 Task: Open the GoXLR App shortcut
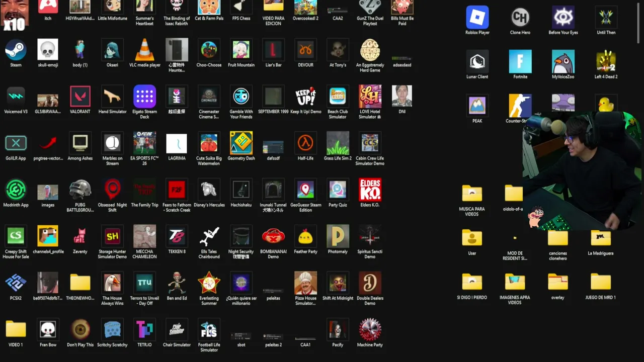coord(16,143)
